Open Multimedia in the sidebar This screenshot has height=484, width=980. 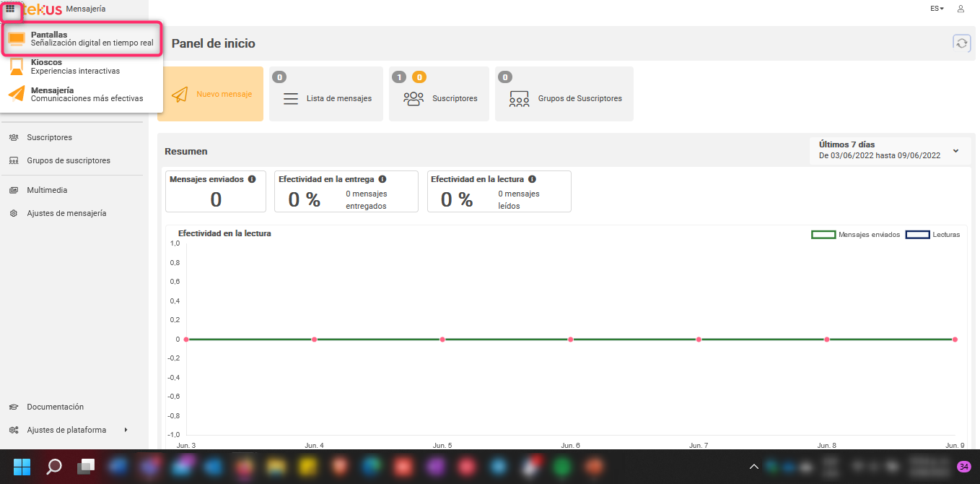[x=47, y=190]
